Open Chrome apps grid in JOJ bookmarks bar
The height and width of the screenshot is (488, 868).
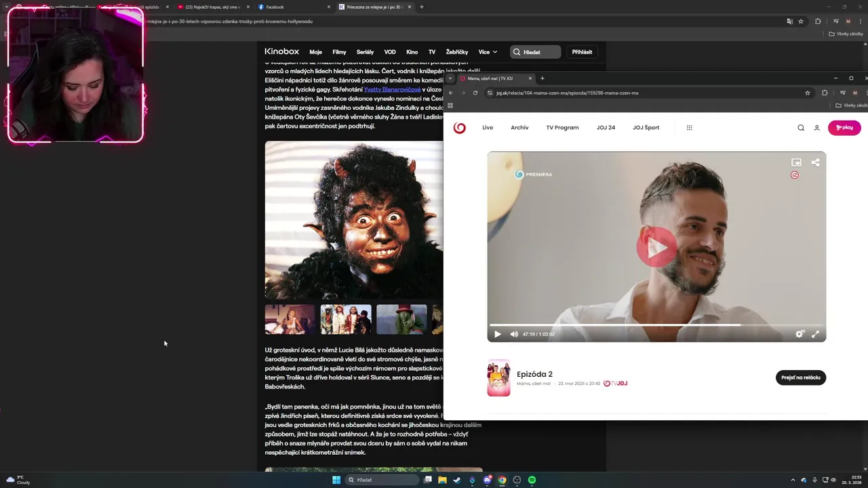[x=450, y=106]
